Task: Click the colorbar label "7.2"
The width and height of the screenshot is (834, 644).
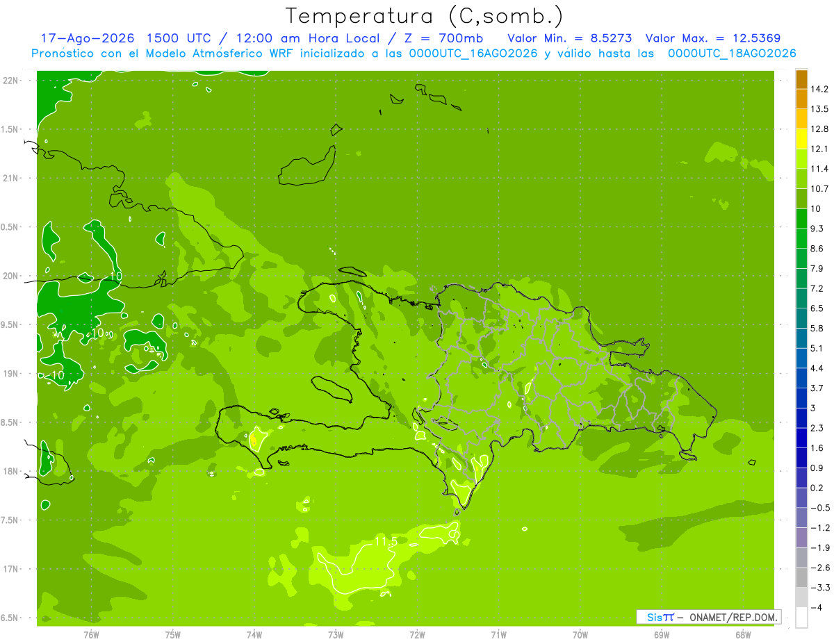Action: [x=817, y=288]
